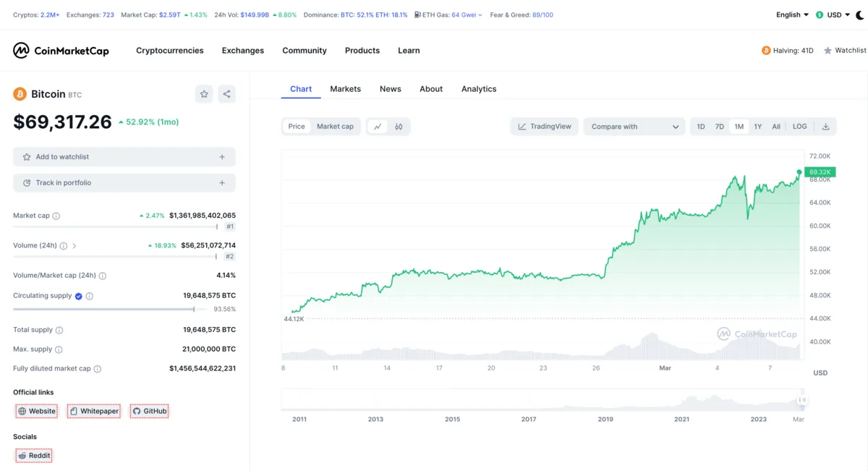Image resolution: width=868 pixels, height=471 pixels.
Task: Open Bitcoin Whitepaper link
Action: pos(93,411)
